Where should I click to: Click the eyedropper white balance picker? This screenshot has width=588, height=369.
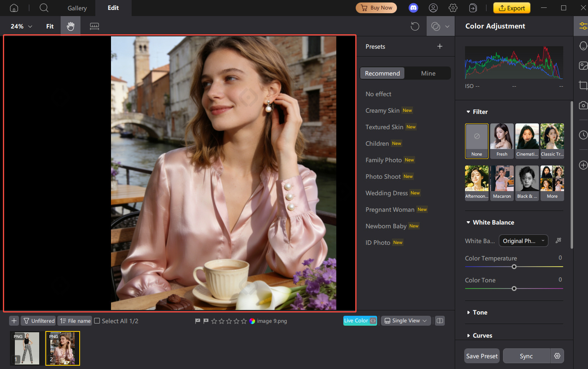click(x=558, y=241)
